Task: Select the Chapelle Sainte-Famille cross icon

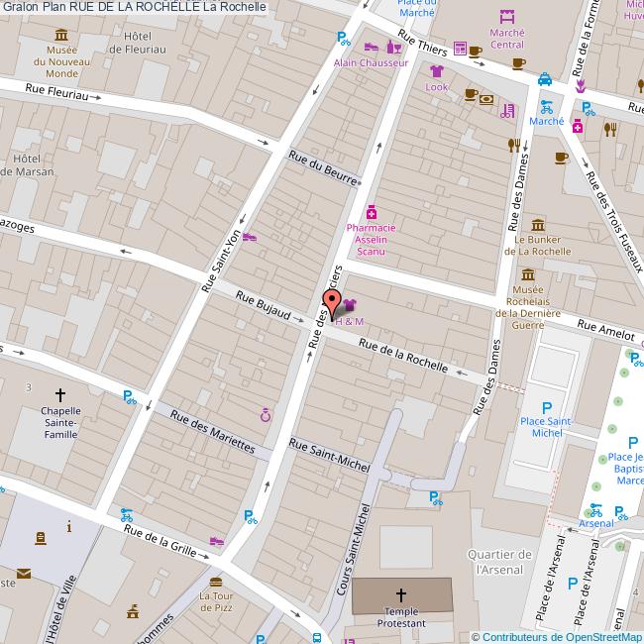Action: [59, 393]
